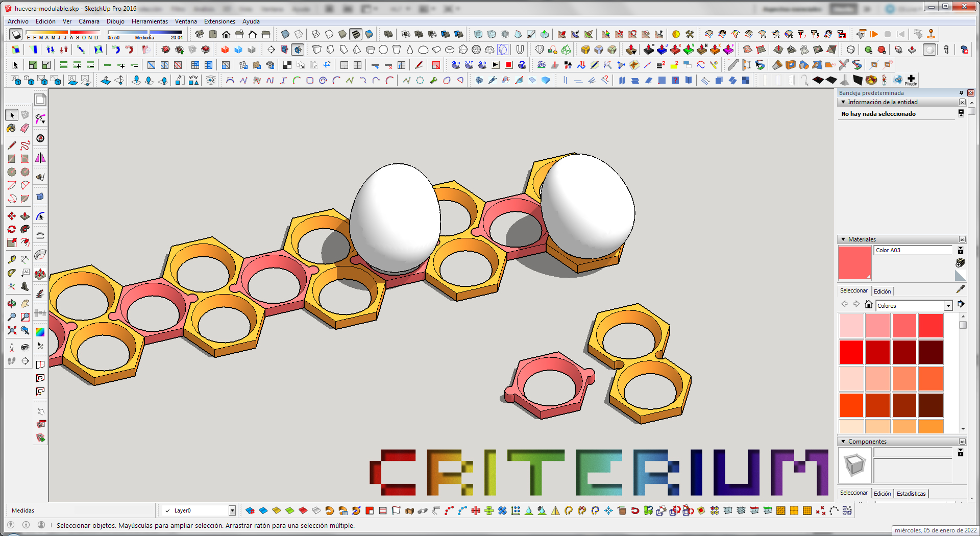This screenshot has width=980, height=536.
Task: Toggle Show/Hide Shadows button
Action: [16, 35]
